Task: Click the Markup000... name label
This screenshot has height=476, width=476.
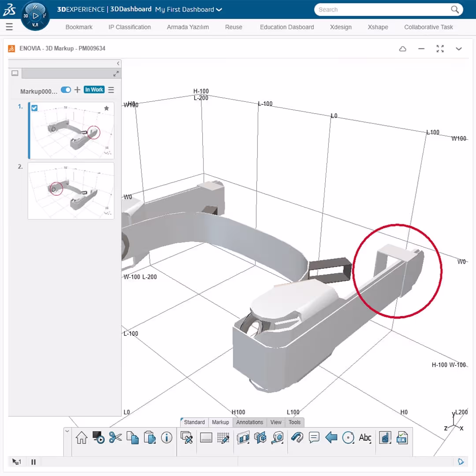Action: (38, 91)
